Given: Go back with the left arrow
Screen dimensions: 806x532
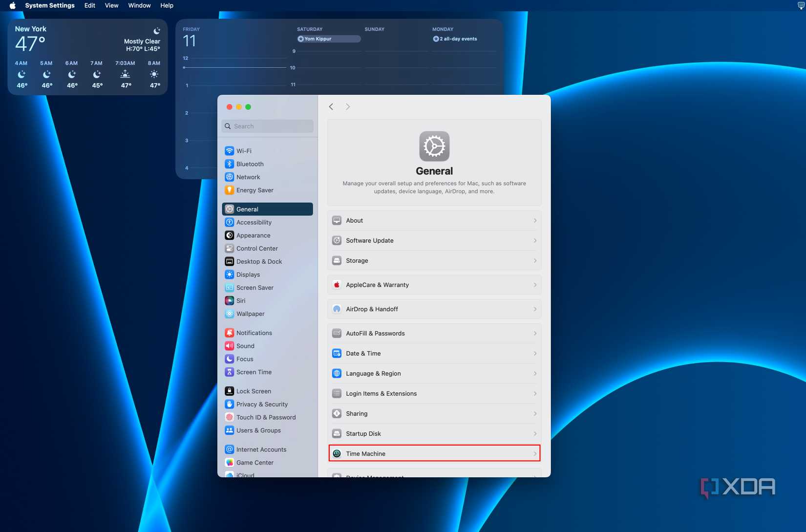Looking at the screenshot, I should 331,106.
